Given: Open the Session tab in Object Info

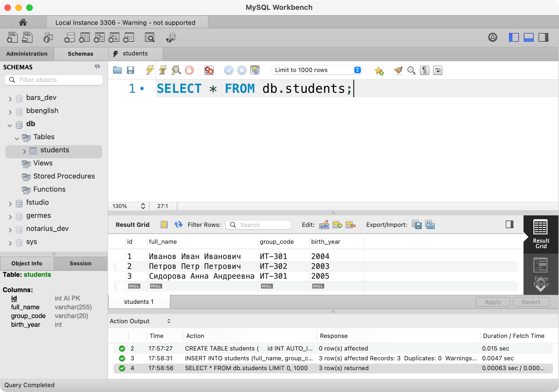Looking at the screenshot, I should click(x=81, y=263).
